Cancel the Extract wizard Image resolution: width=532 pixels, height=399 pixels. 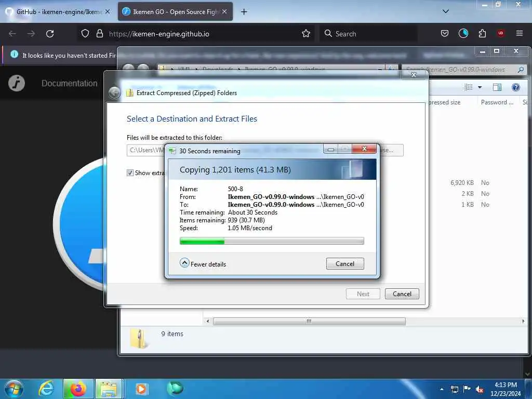(x=402, y=294)
